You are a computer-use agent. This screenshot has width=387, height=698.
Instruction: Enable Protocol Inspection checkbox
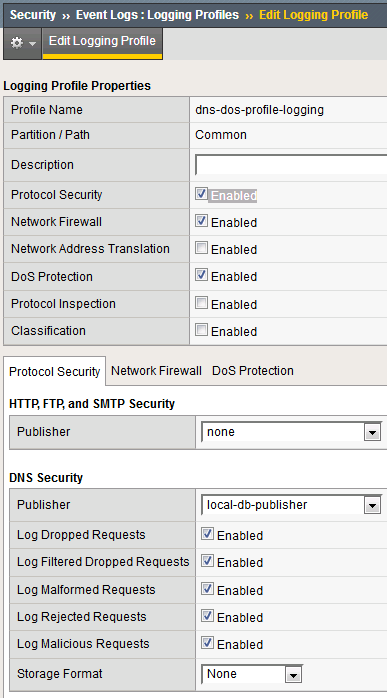(x=201, y=303)
